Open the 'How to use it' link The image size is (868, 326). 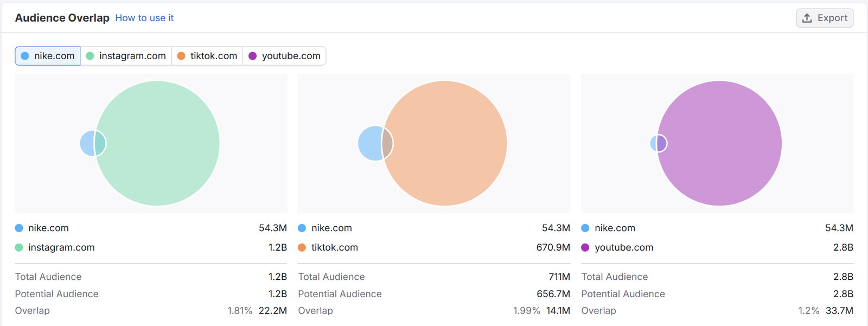[x=144, y=18]
